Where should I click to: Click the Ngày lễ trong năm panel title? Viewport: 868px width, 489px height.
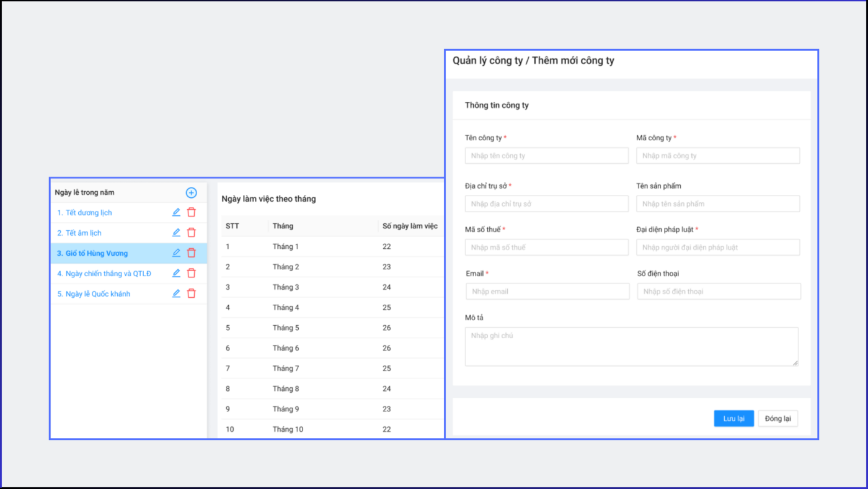tap(85, 192)
